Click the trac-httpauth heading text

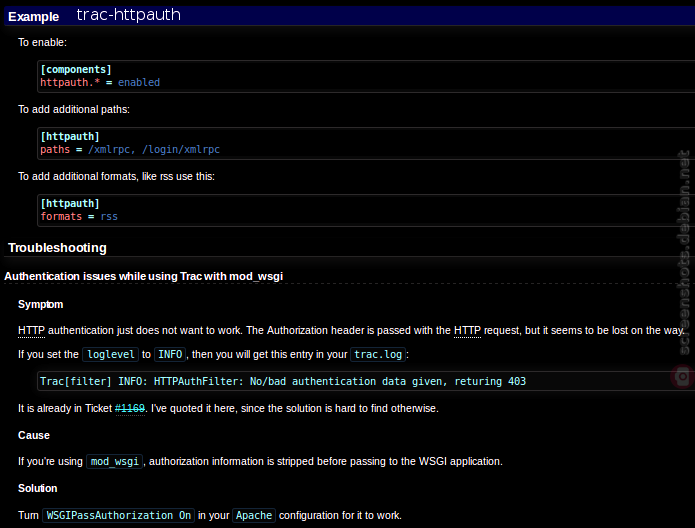129,15
